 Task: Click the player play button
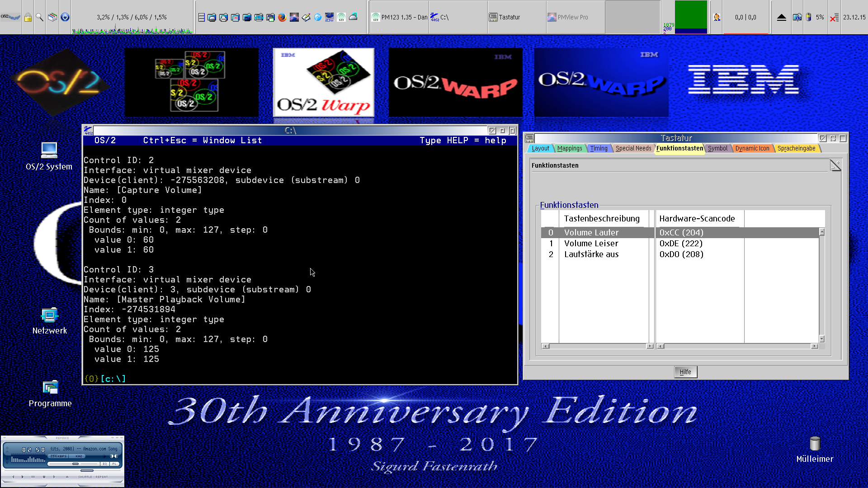23,477
